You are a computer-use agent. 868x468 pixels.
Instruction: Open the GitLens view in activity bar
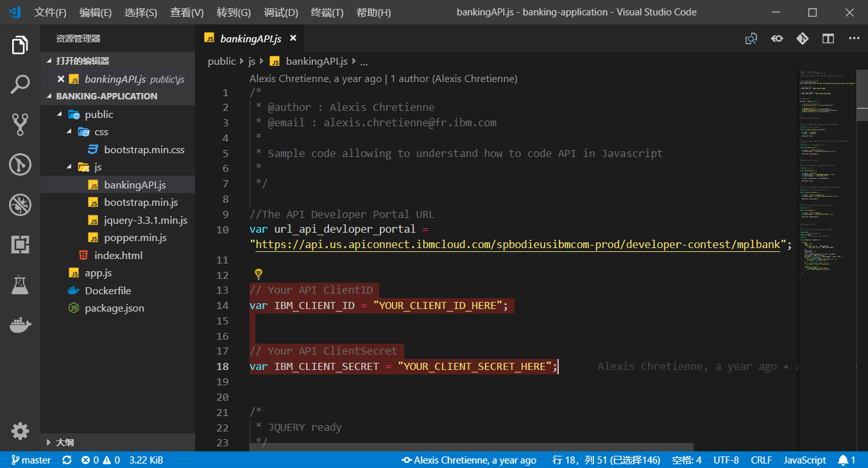tap(20, 165)
